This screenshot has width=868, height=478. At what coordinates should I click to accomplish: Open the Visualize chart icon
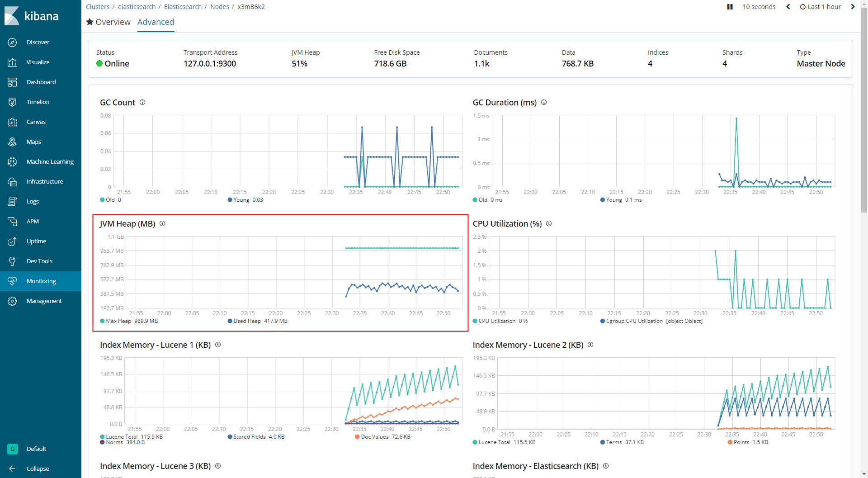coord(12,62)
